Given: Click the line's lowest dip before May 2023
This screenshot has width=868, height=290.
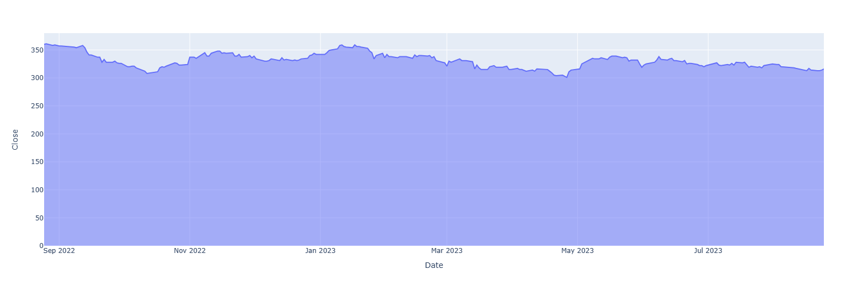Looking at the screenshot, I should tap(566, 77).
